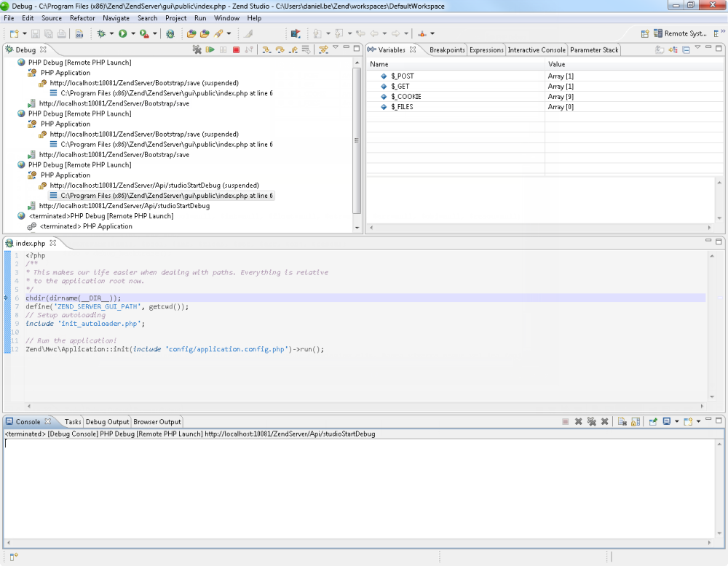Viewport: 728px width, 566px height.
Task: Click the Step Return debug icon
Action: tap(293, 49)
